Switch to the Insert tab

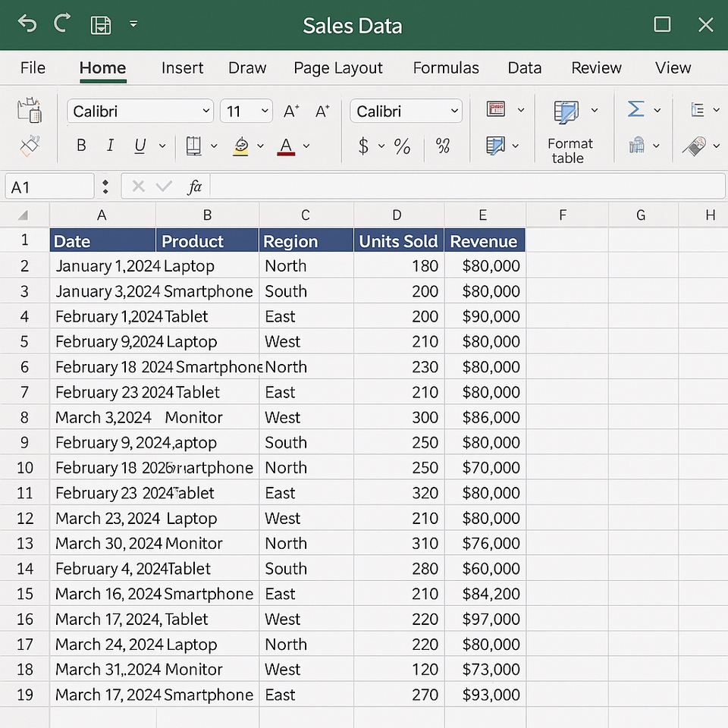[182, 68]
